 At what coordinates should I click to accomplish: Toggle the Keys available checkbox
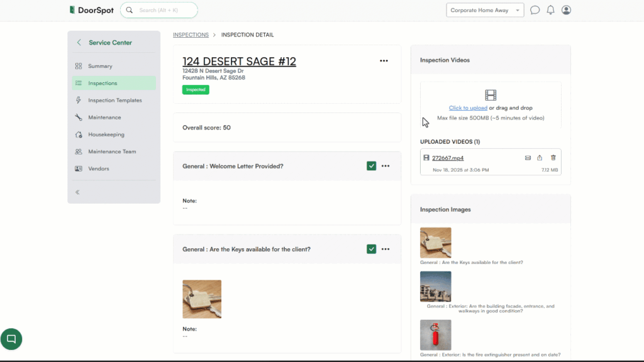pos(372,249)
